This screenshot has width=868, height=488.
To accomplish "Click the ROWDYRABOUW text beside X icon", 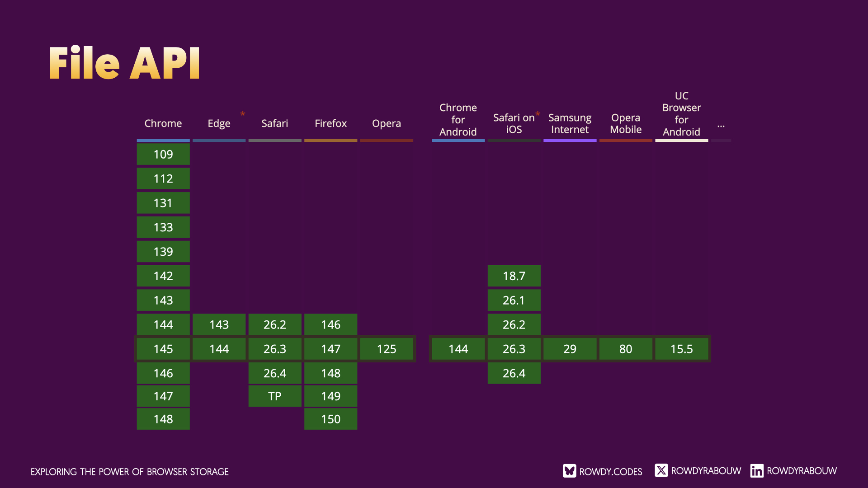I will click(x=706, y=471).
